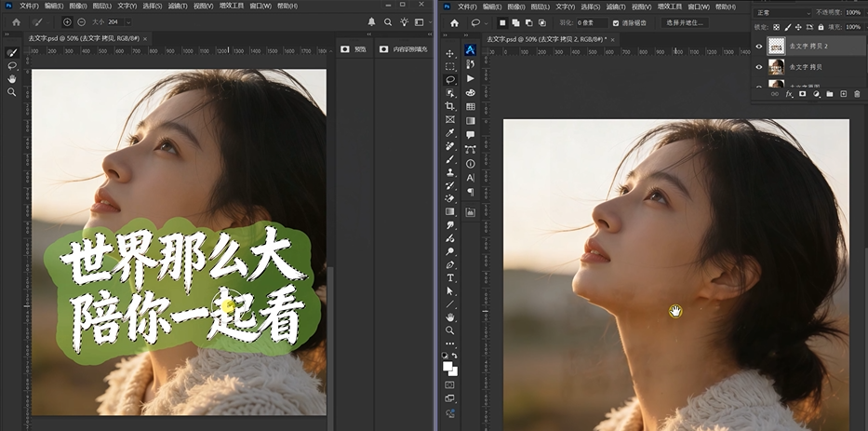
Task: Change the screen mode
Action: click(450, 398)
